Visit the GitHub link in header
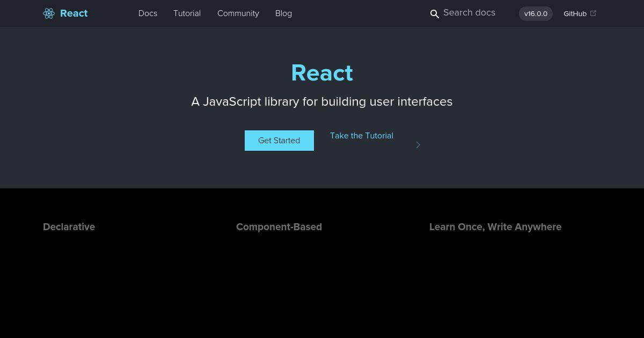Viewport: 644px width, 338px height. click(x=575, y=14)
